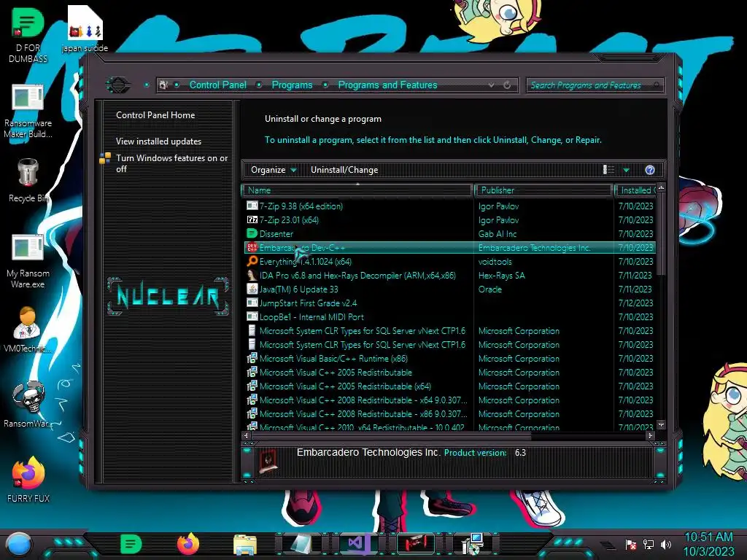
Task: Change the list view icon
Action: pyautogui.click(x=609, y=170)
